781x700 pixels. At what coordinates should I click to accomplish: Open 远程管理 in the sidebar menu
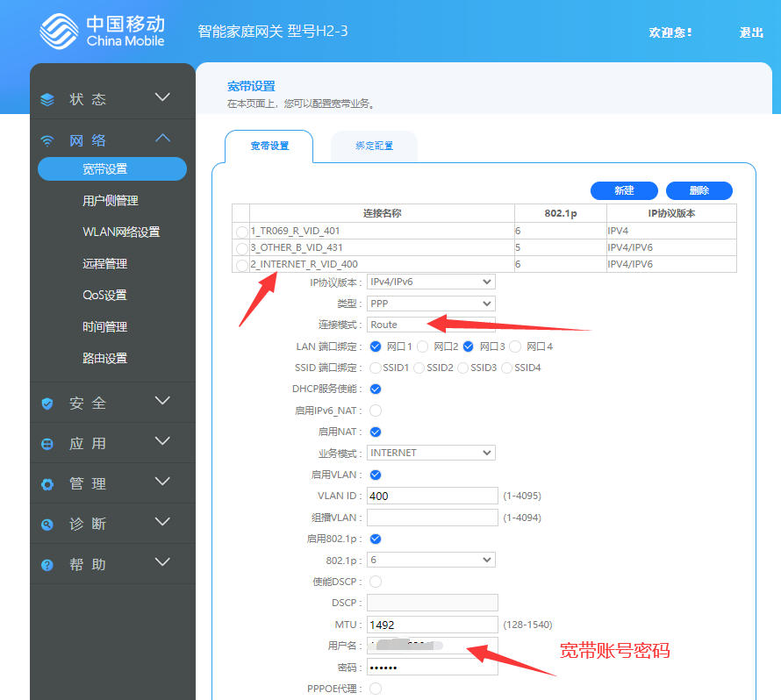[x=105, y=264]
